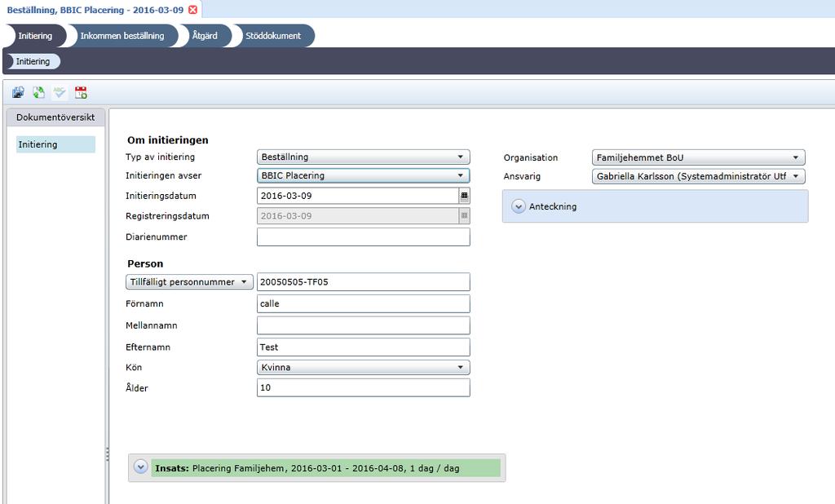The height and width of the screenshot is (504, 835).
Task: Click the Insats green summary text
Action: click(x=325, y=468)
